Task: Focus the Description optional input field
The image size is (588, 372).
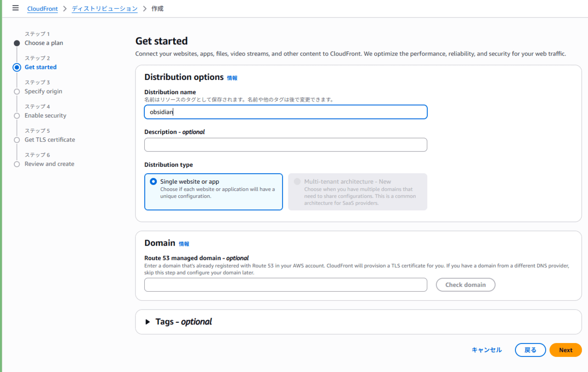Action: (x=286, y=145)
